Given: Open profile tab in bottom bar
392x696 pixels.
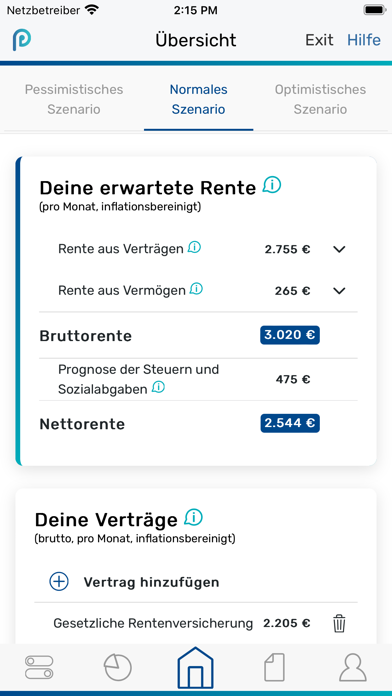Looking at the screenshot, I should pos(352,667).
